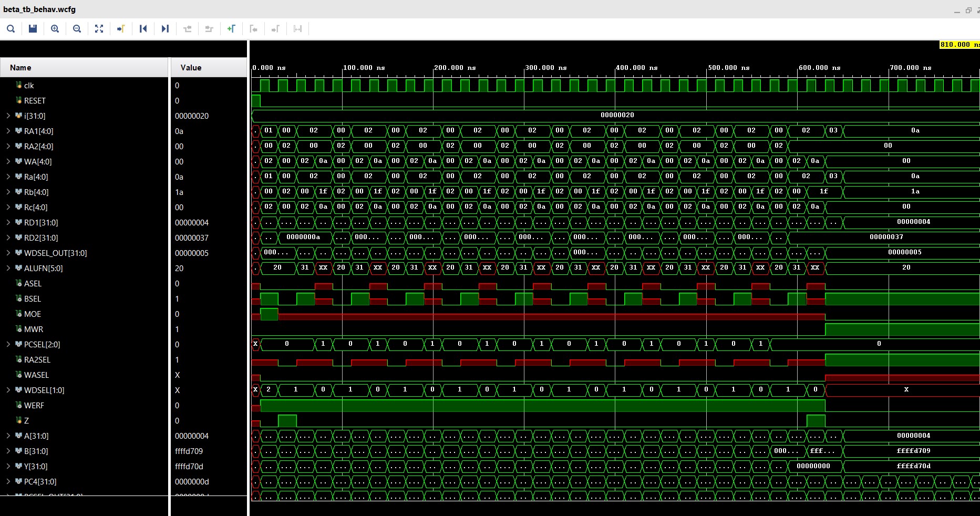Click the Value column header
The width and height of the screenshot is (980, 516).
pyautogui.click(x=209, y=67)
